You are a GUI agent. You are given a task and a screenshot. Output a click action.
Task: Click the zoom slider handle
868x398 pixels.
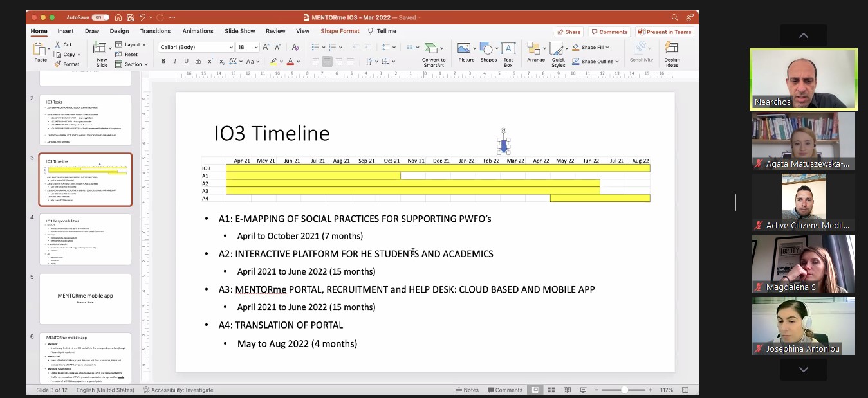(x=624, y=390)
